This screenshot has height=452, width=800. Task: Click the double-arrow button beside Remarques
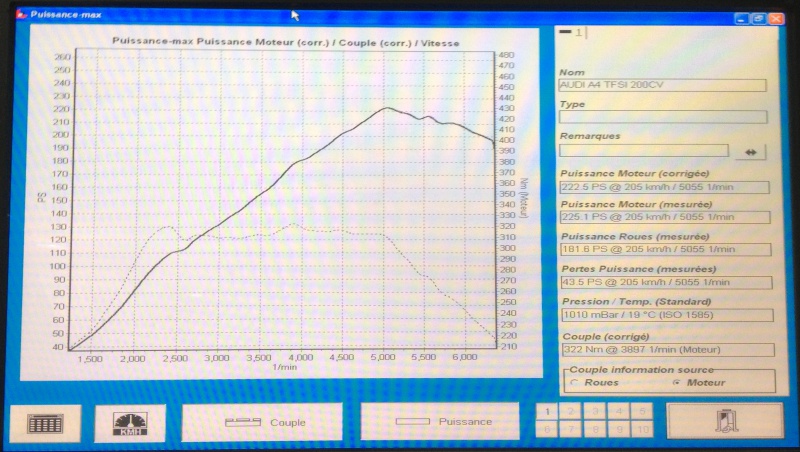(x=749, y=151)
